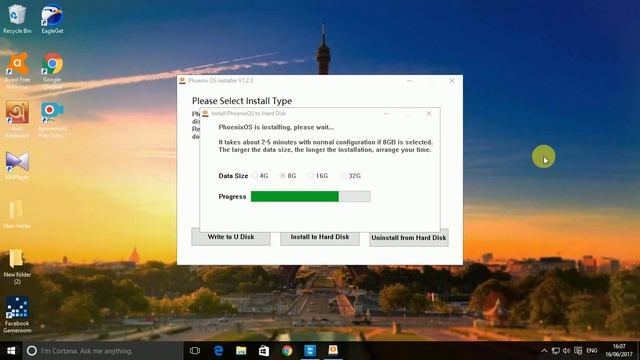Select the Avast Free Antivirus desktop icon
The image size is (640, 360).
[x=17, y=70]
